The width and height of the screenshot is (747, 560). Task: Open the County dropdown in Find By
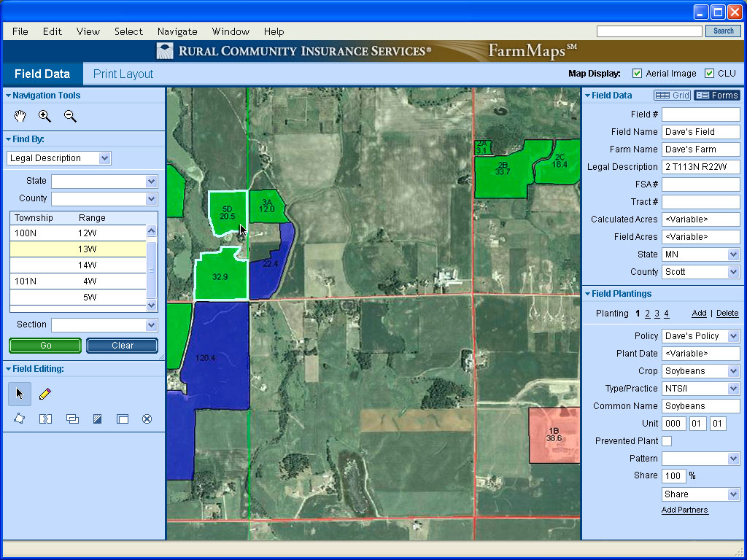coord(151,198)
